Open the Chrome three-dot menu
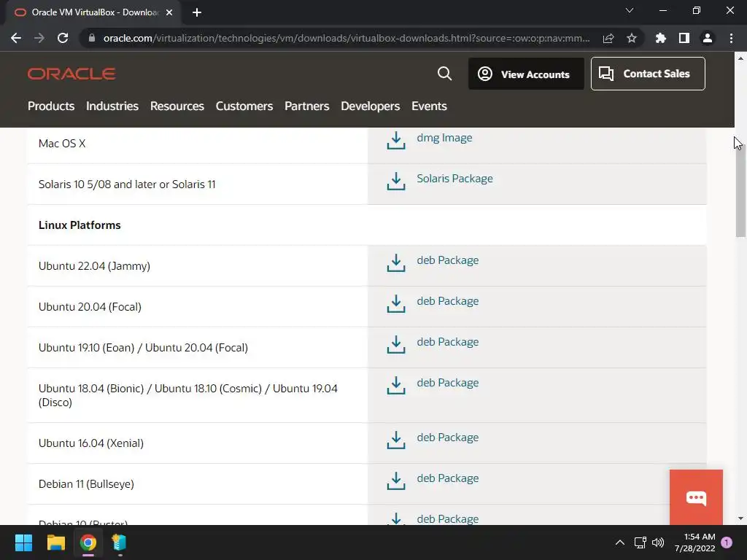 coord(731,38)
